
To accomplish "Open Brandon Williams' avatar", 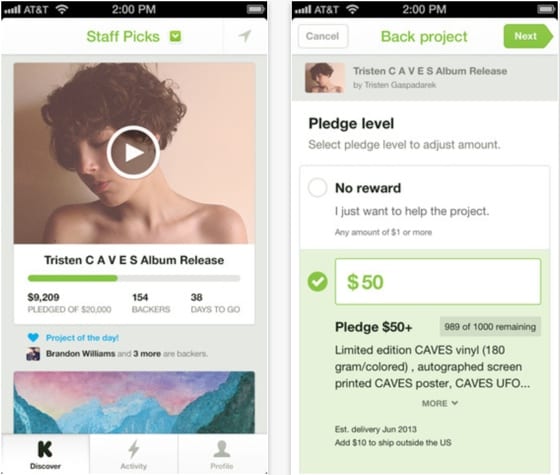I will pyautogui.click(x=33, y=354).
